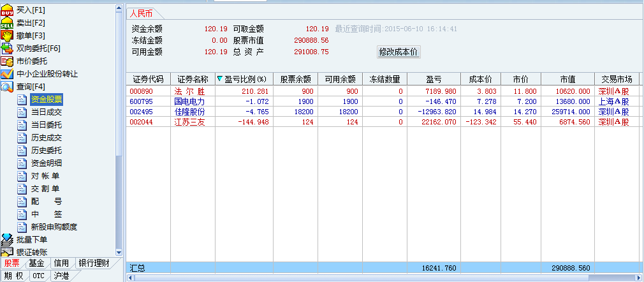This screenshot has height=282, width=644.
Task: Click total assets value 291008.75
Action: click(311, 52)
